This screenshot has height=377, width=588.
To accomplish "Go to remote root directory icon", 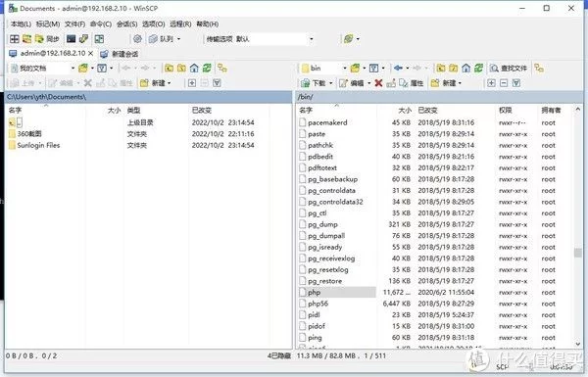I will [454, 69].
